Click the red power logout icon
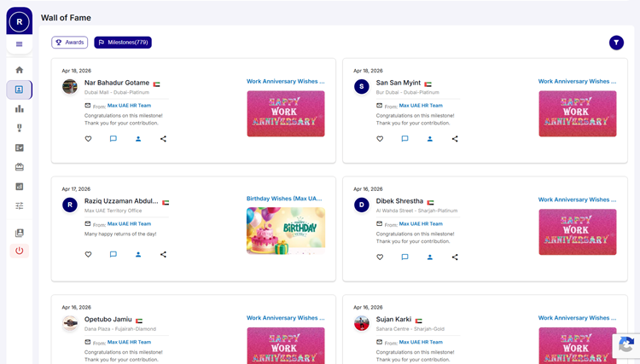The width and height of the screenshot is (640, 364). (x=19, y=251)
